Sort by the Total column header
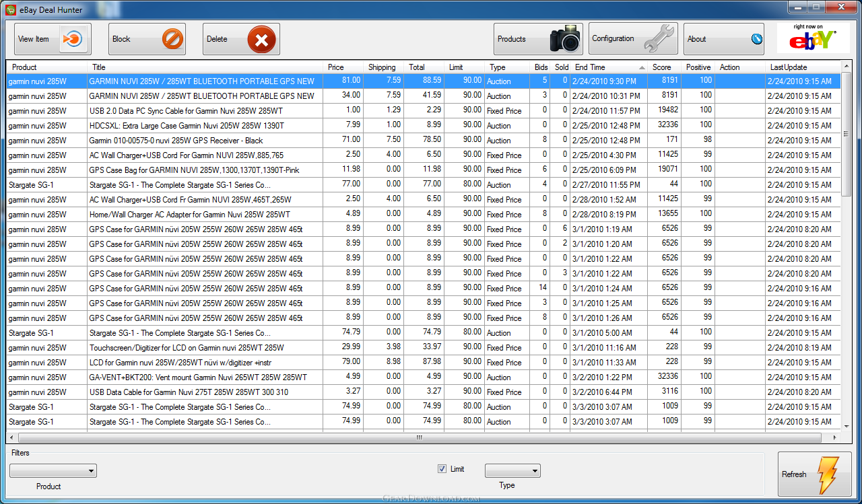The image size is (862, 504). pyautogui.click(x=424, y=67)
